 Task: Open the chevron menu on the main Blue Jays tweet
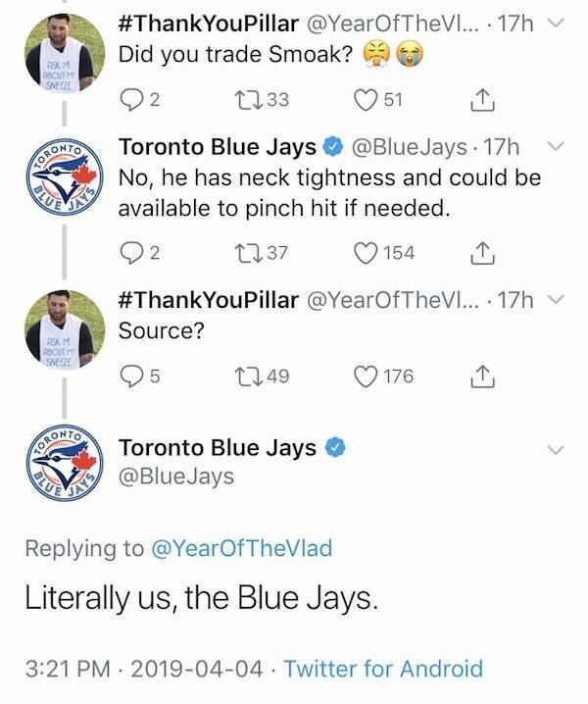click(x=556, y=449)
